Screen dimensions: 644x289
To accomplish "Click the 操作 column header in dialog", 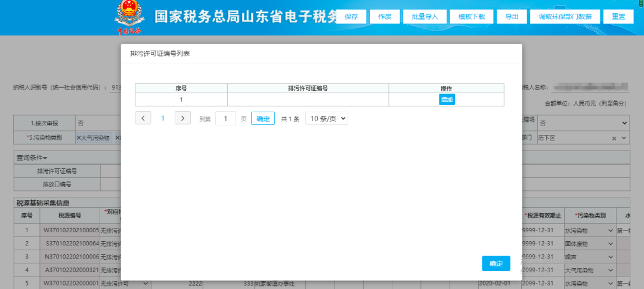I will coord(447,88).
